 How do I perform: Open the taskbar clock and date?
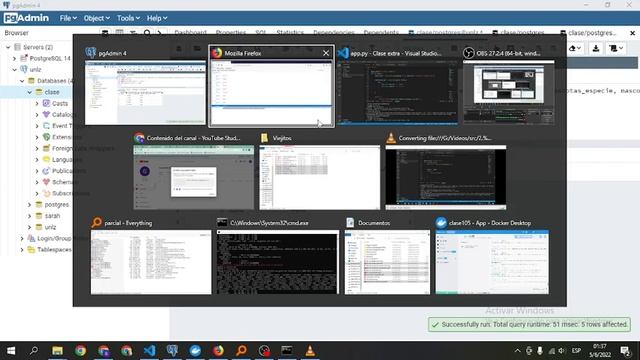coord(600,351)
